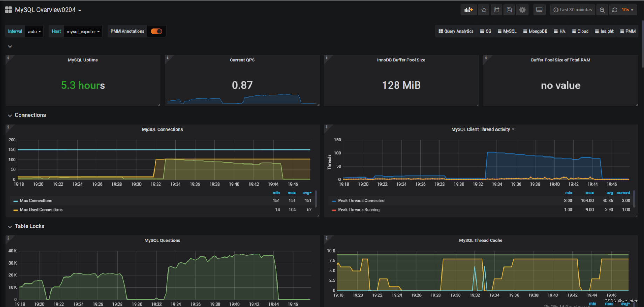Image resolution: width=644 pixels, height=307 pixels.
Task: Open the Insight menu
Action: click(604, 31)
